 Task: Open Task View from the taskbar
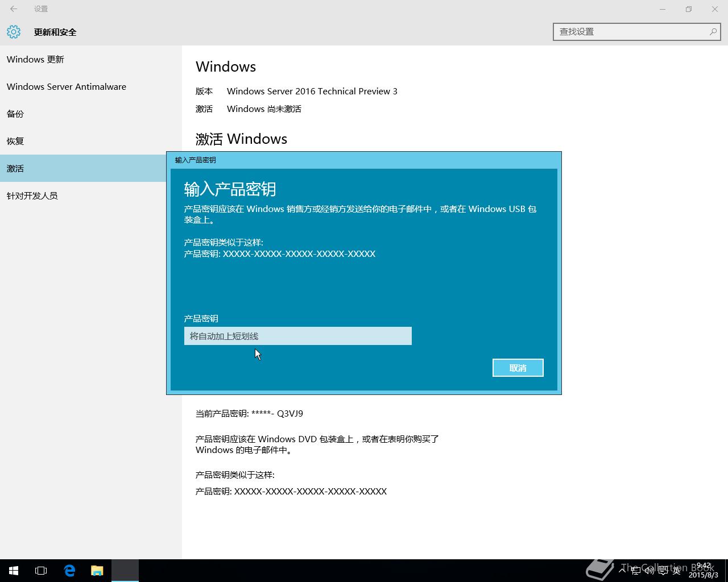[x=41, y=571]
